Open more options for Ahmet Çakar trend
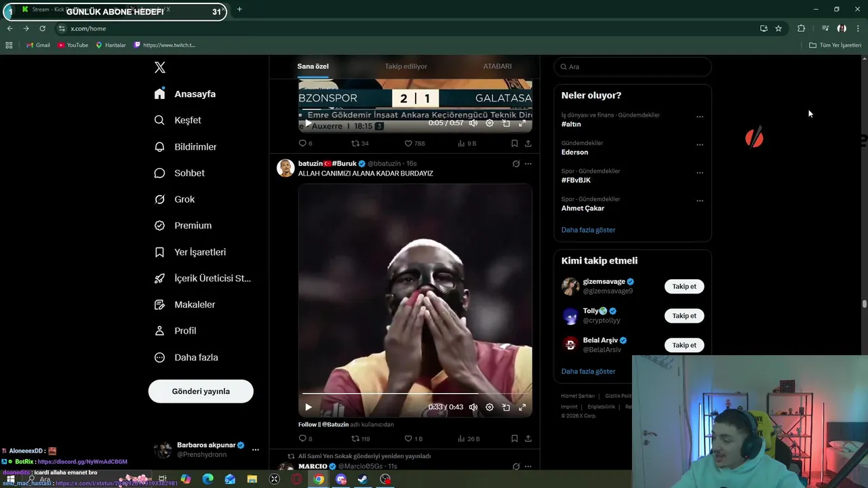This screenshot has width=868, height=488. [x=700, y=201]
